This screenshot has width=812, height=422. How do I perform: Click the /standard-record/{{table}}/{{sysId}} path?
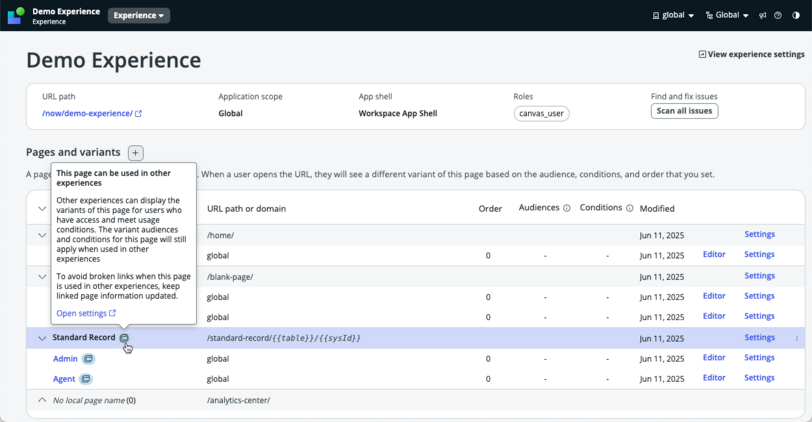[x=283, y=338]
